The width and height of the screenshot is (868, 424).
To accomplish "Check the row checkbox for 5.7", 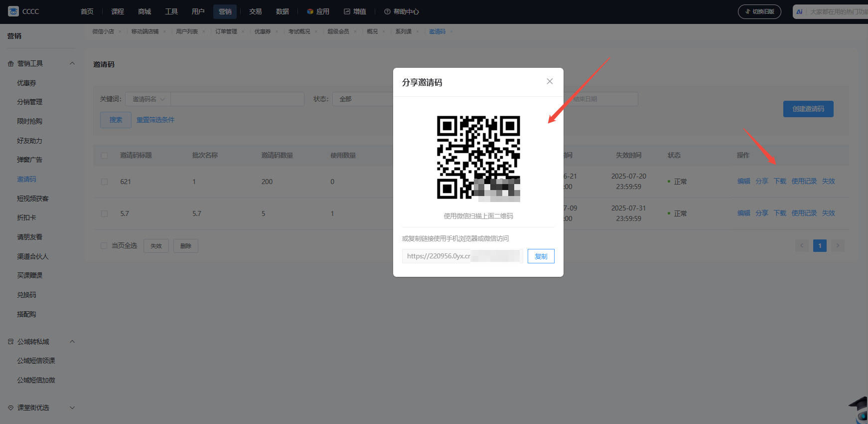I will click(104, 213).
